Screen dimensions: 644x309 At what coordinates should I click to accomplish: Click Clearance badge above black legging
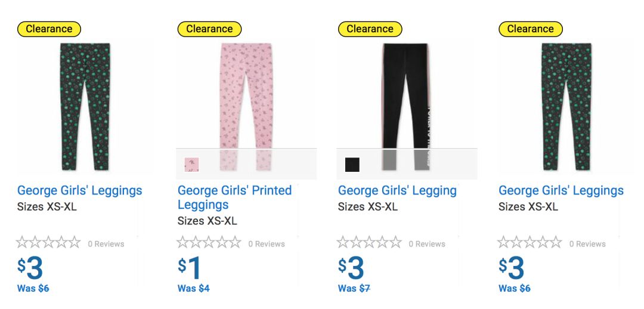(x=370, y=29)
